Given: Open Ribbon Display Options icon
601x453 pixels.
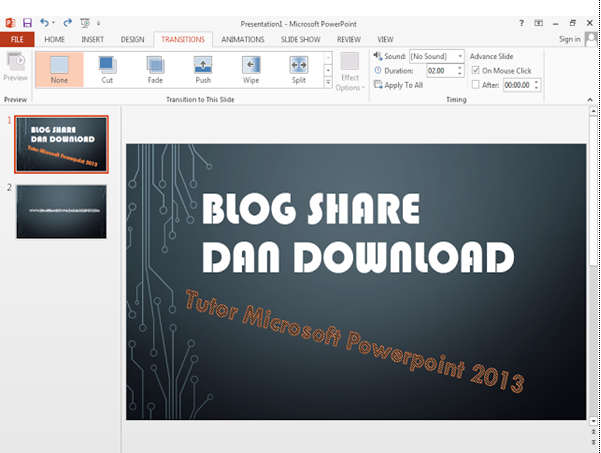Looking at the screenshot, I should [x=539, y=23].
